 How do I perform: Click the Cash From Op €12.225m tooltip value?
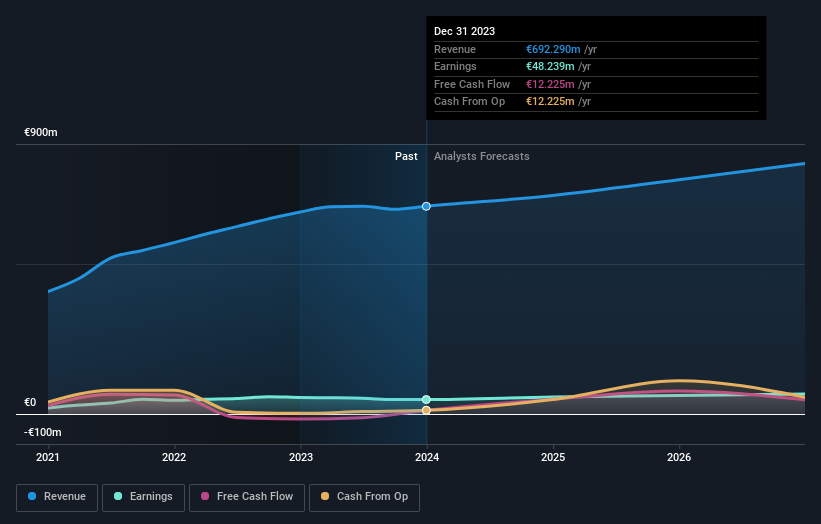550,102
